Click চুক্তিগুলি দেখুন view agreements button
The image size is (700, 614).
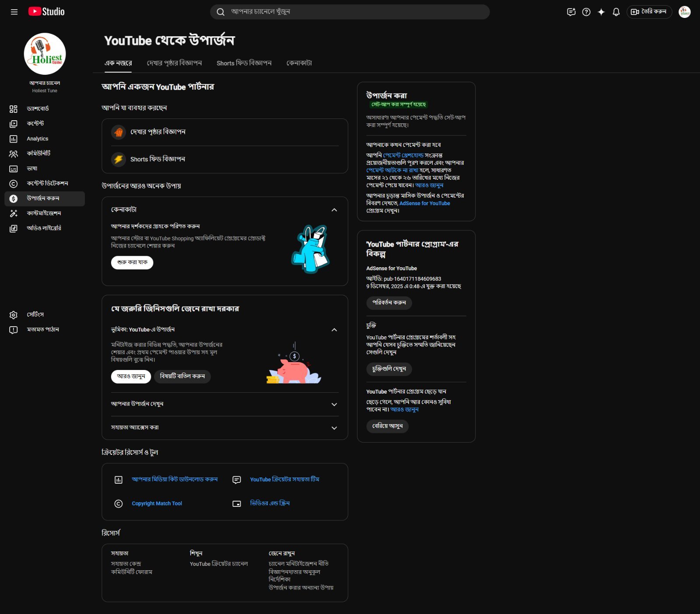pos(389,369)
